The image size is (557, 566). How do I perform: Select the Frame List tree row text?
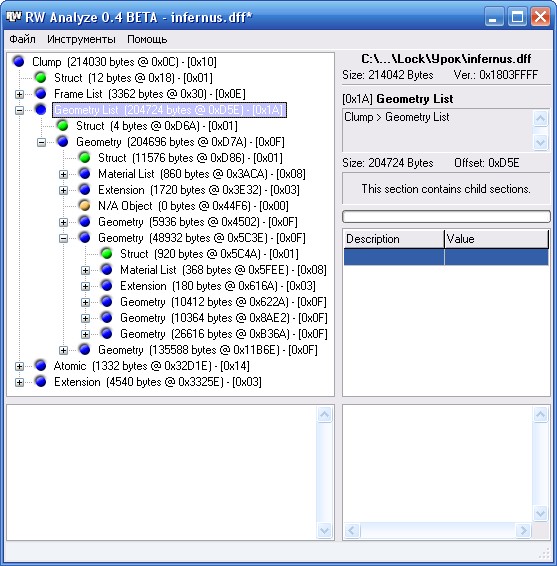tap(149, 94)
